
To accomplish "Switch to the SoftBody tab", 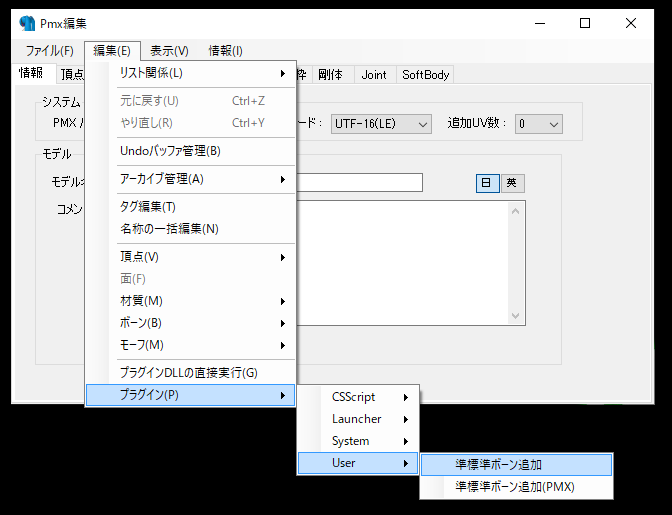I will (x=426, y=75).
